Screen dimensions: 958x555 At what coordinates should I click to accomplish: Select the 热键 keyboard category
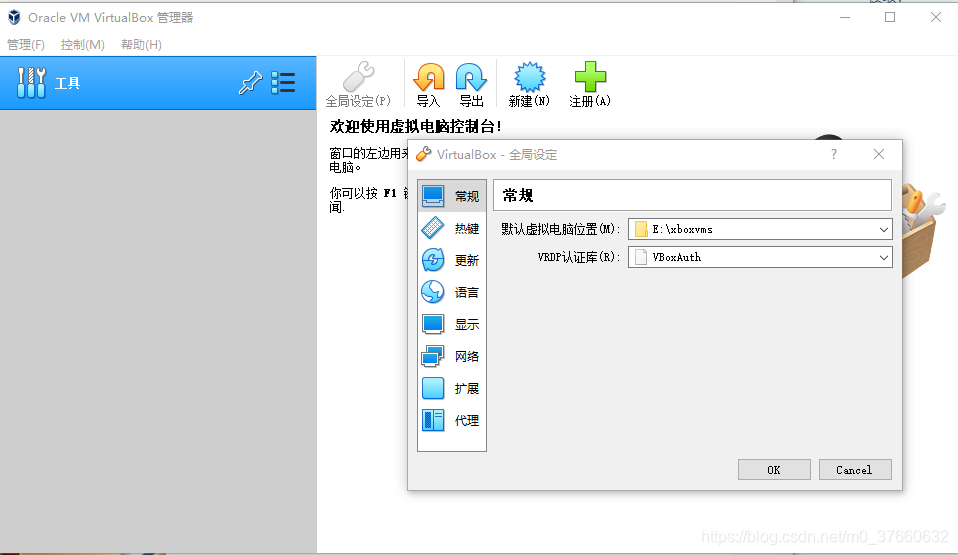pos(452,229)
